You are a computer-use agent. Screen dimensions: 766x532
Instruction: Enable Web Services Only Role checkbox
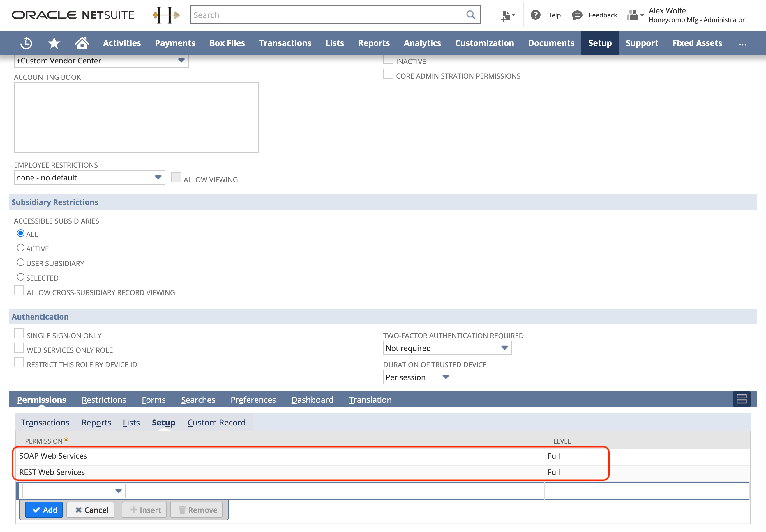pyautogui.click(x=19, y=348)
